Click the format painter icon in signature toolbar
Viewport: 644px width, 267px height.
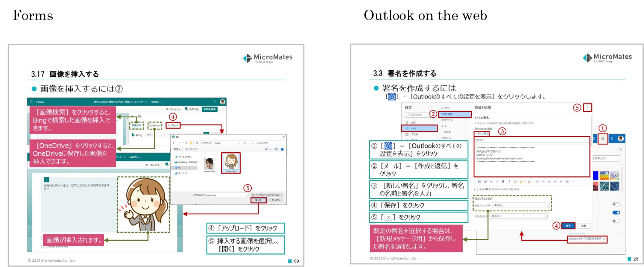[485, 182]
